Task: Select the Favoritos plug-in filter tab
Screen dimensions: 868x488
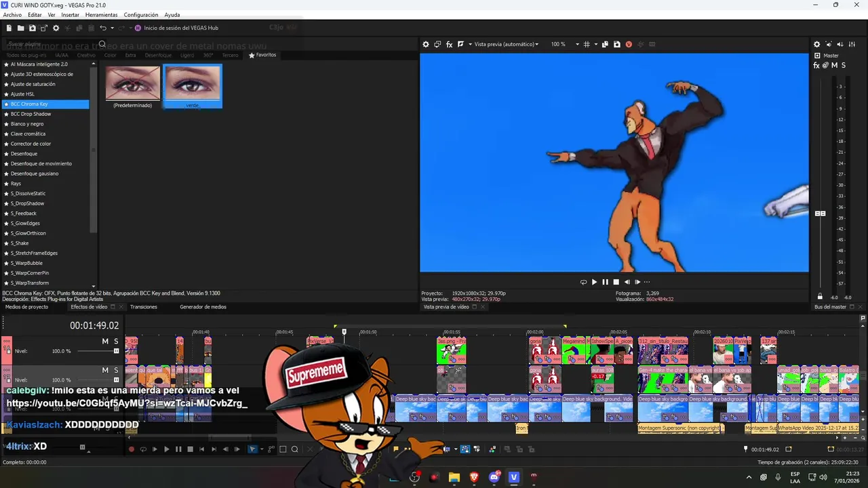Action: (x=262, y=55)
